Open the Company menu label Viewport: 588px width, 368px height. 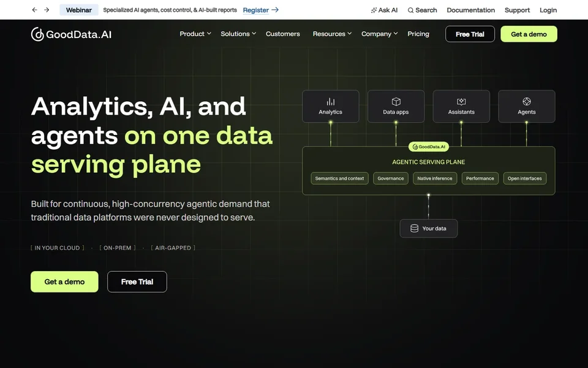[x=376, y=34]
